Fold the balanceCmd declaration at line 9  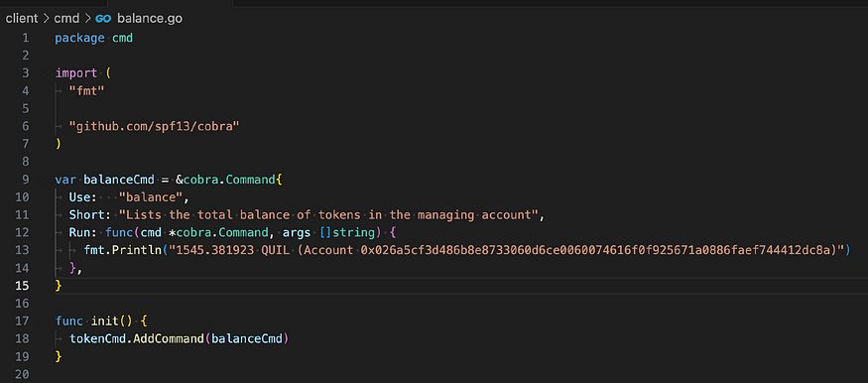[44, 180]
